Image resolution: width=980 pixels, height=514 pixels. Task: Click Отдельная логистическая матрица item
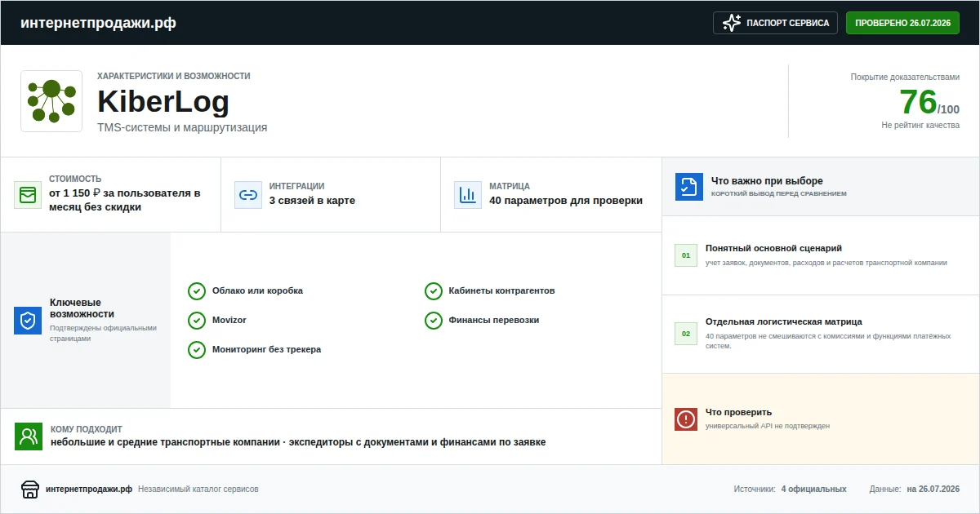pos(784,321)
